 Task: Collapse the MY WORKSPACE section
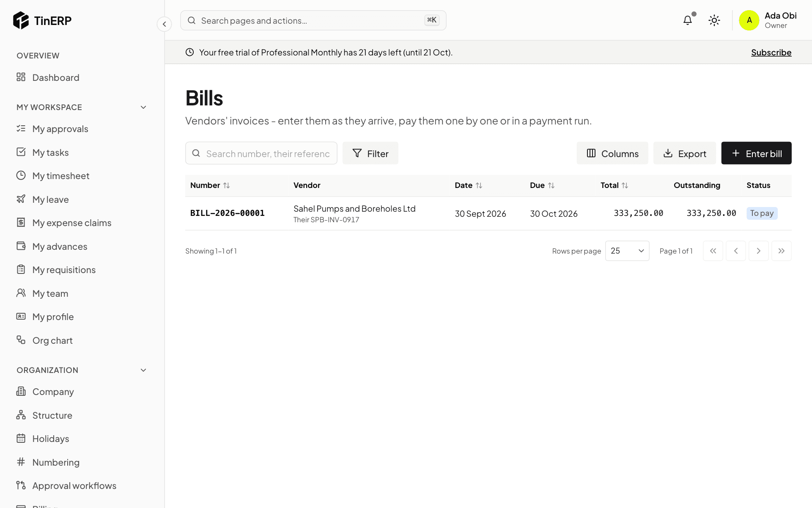tap(143, 107)
